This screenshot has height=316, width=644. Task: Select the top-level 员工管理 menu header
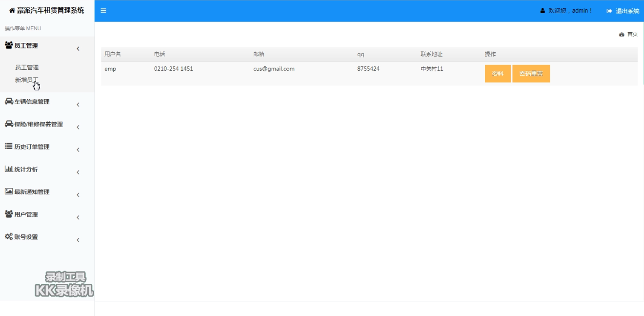point(26,45)
